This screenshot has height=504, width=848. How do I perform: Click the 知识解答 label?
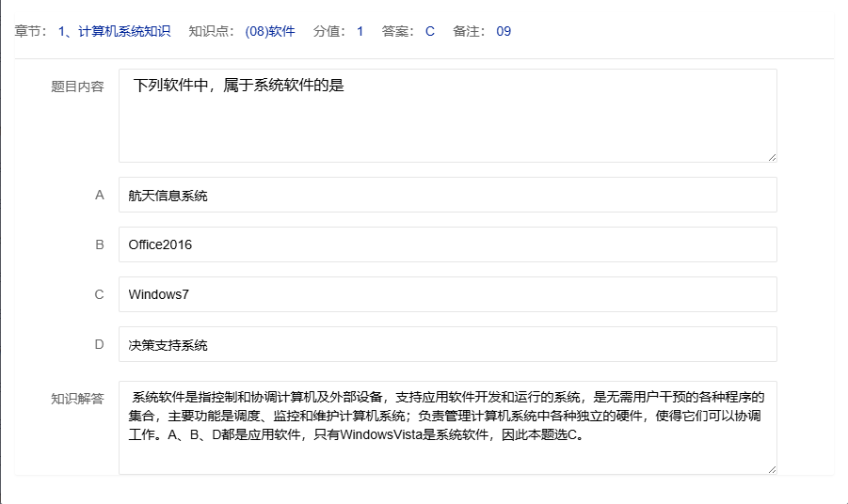(x=77, y=398)
